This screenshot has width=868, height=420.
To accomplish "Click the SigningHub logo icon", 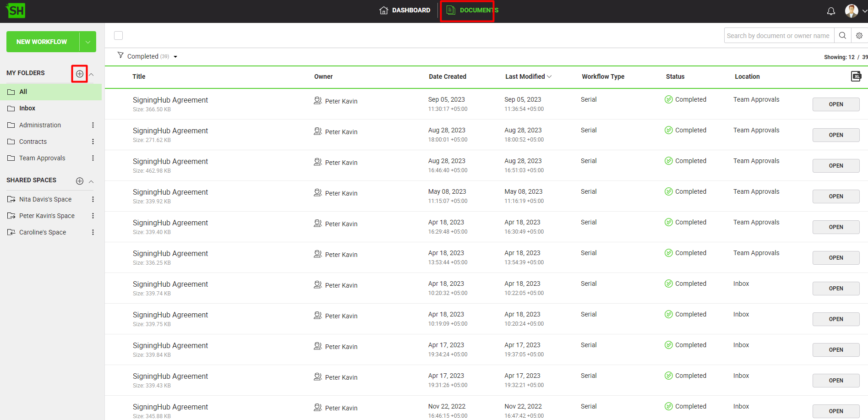I will 16,11.
